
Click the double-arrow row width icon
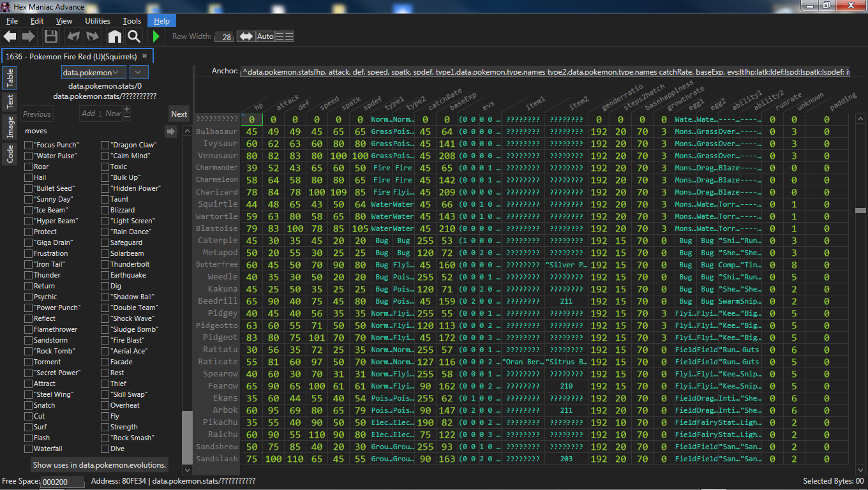point(245,36)
